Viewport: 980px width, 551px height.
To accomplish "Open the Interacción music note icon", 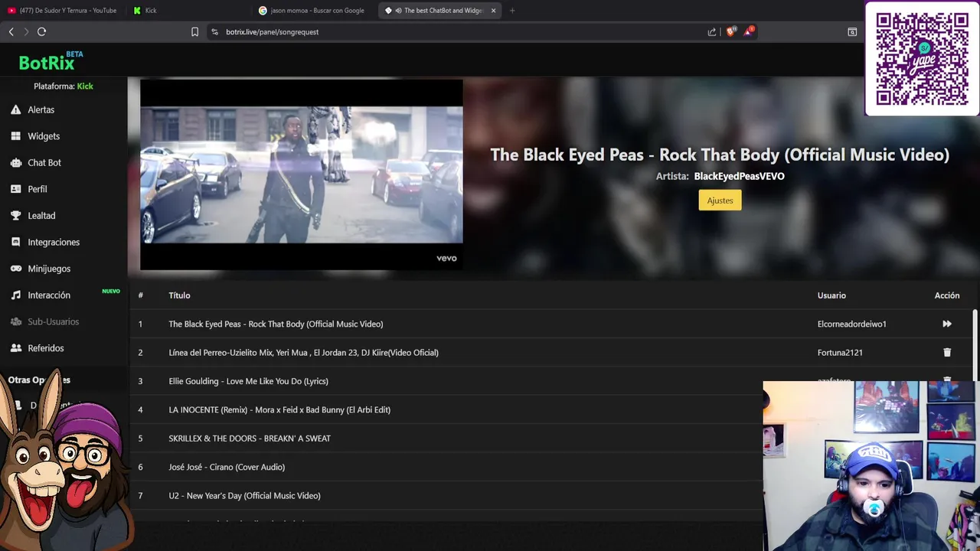I will (15, 295).
